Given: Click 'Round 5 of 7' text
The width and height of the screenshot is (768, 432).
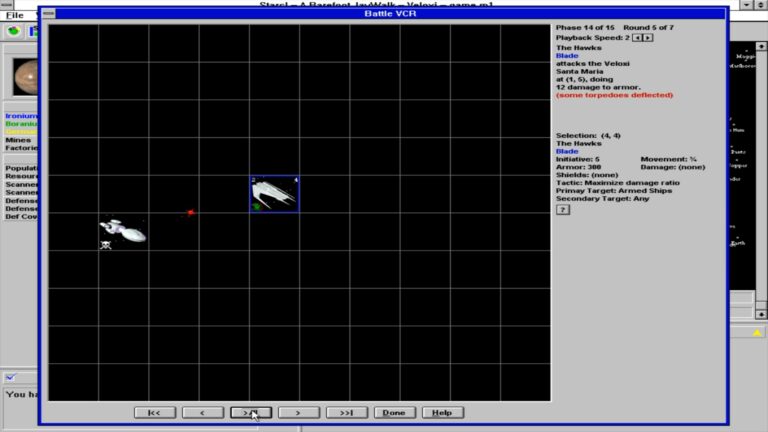Looking at the screenshot, I should (648, 27).
